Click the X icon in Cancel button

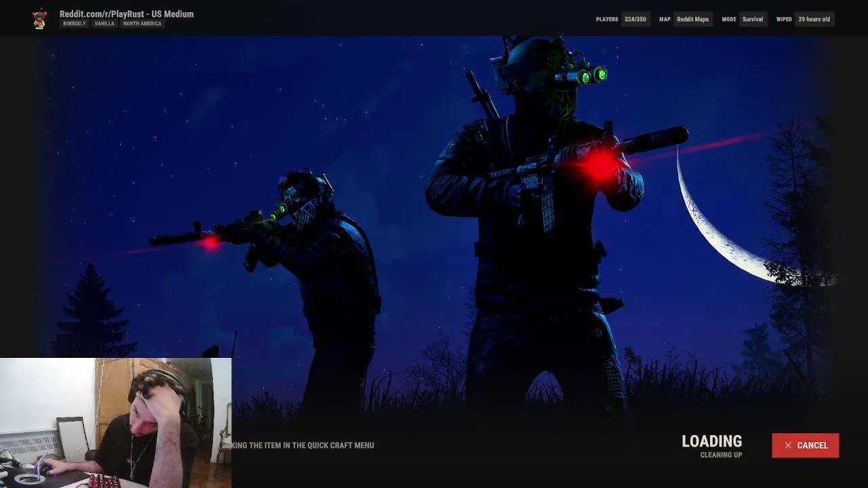pos(788,445)
